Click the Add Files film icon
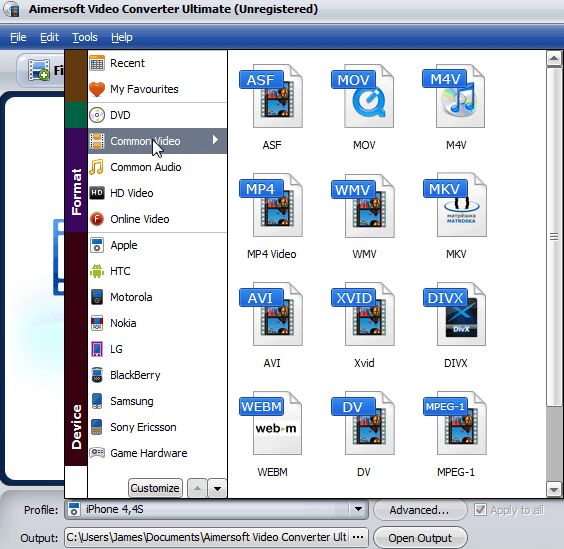Image resolution: width=564 pixels, height=549 pixels. click(39, 70)
